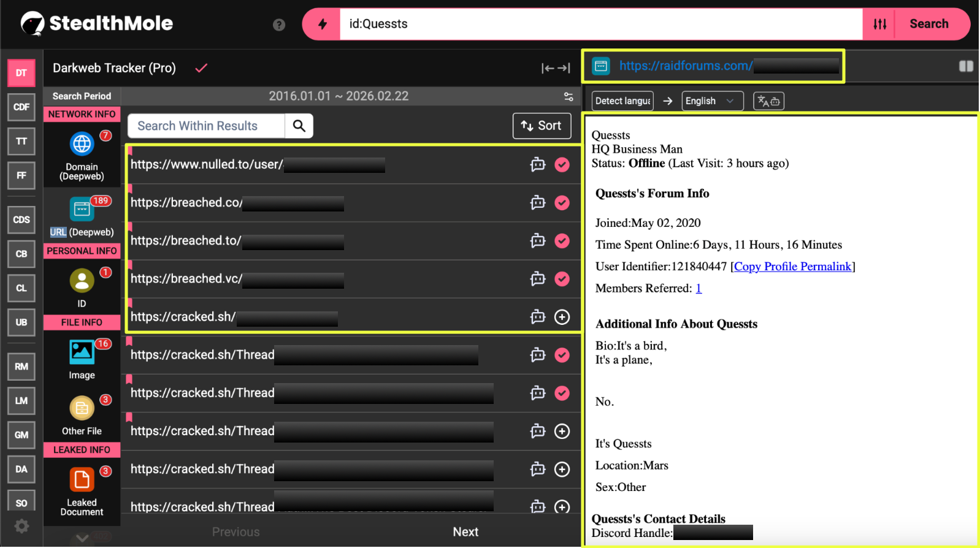Select Domain (Deepweb) globe icon
The width and height of the screenshot is (980, 548).
82,145
